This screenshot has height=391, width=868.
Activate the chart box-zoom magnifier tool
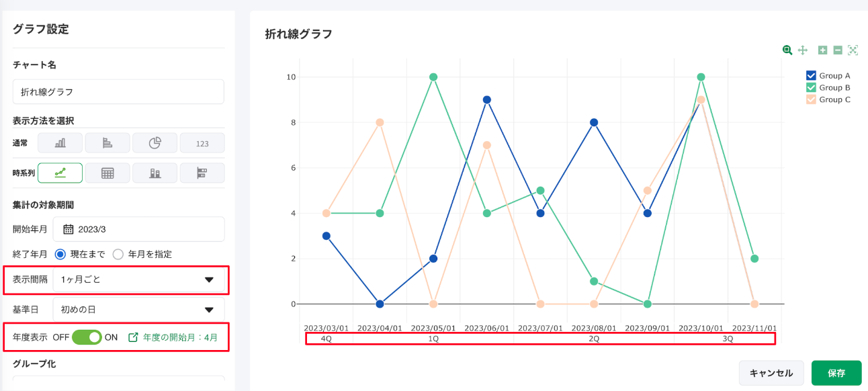point(787,50)
